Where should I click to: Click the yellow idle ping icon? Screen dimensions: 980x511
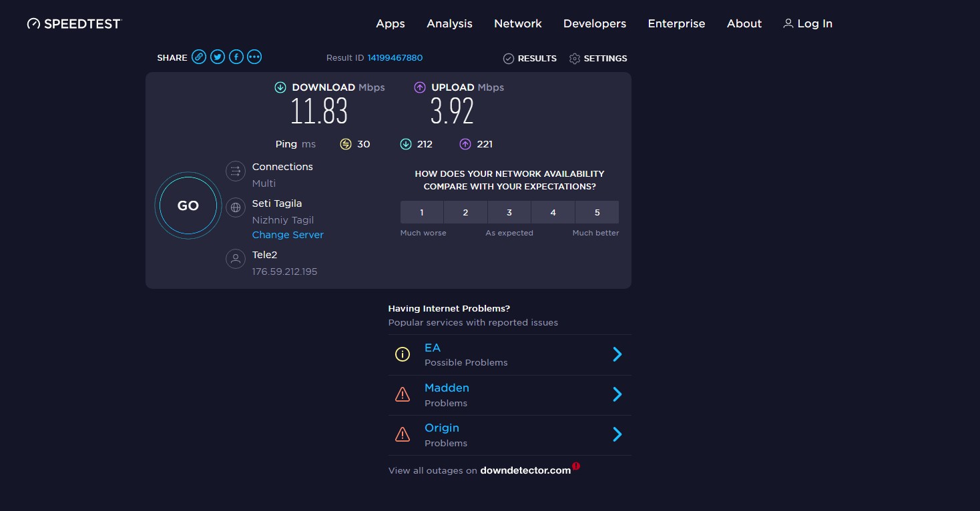pos(345,144)
